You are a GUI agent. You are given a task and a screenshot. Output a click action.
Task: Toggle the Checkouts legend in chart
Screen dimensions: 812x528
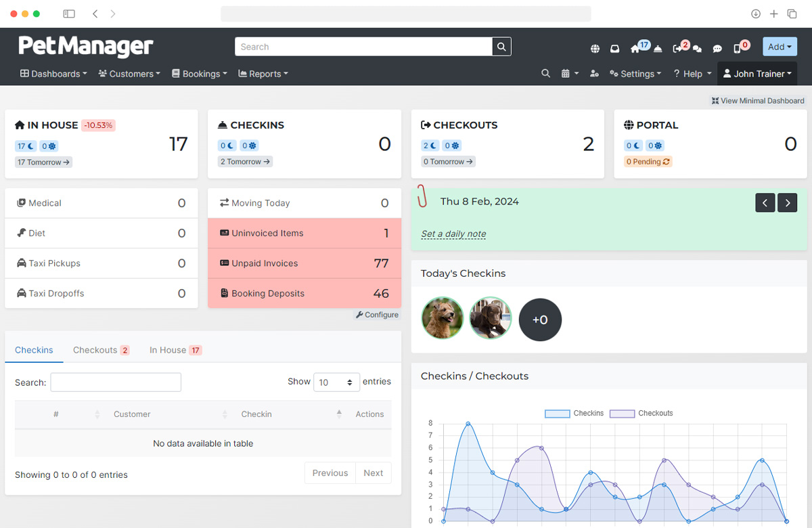click(x=641, y=413)
